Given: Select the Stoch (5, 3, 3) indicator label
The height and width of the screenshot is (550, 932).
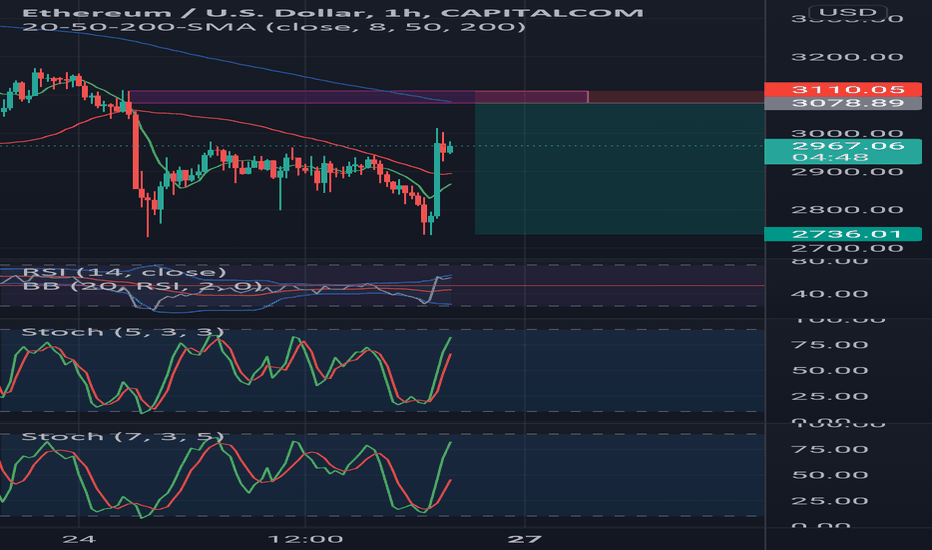Looking at the screenshot, I should [x=122, y=332].
